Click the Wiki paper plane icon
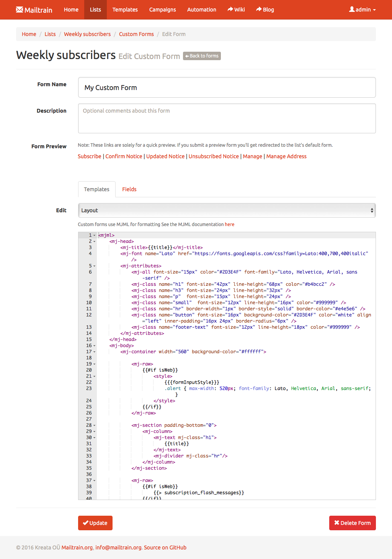The width and height of the screenshot is (392, 559). coord(230,10)
